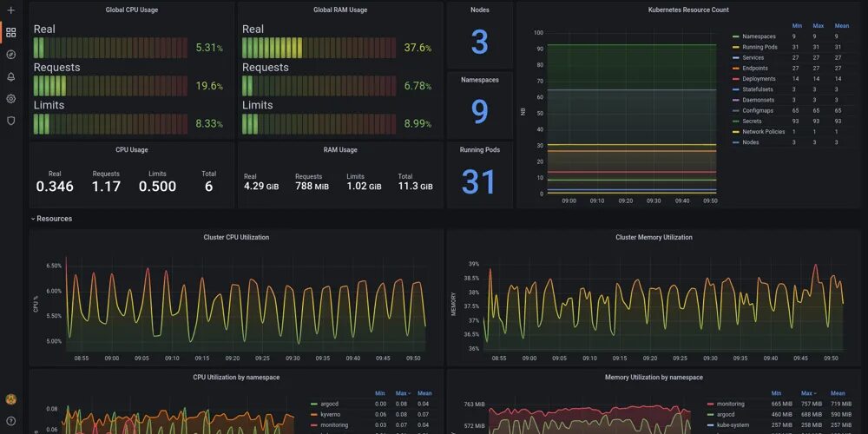Toggle monitoring series in CPU namespace legend
The image size is (868, 434).
334,425
